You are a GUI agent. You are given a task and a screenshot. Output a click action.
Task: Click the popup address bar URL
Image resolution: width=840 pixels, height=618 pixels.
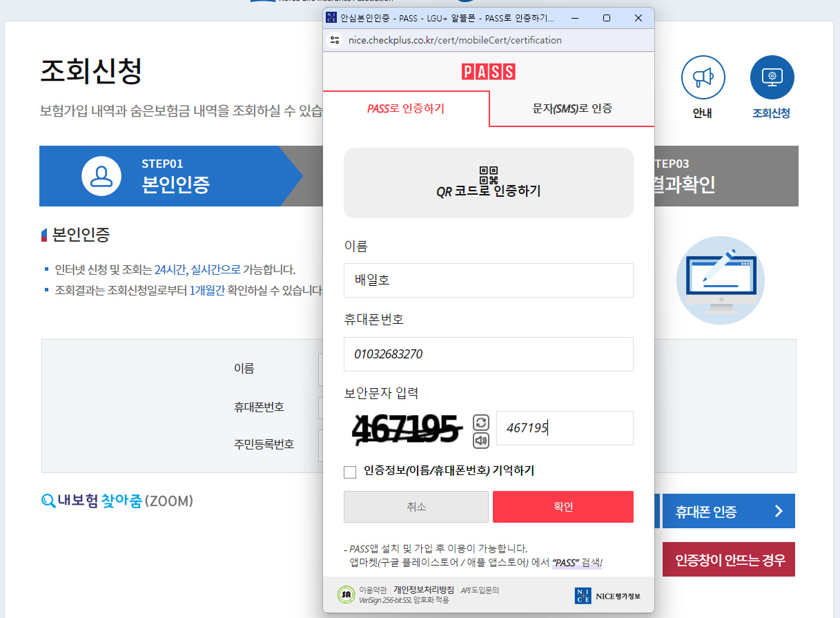point(455,40)
